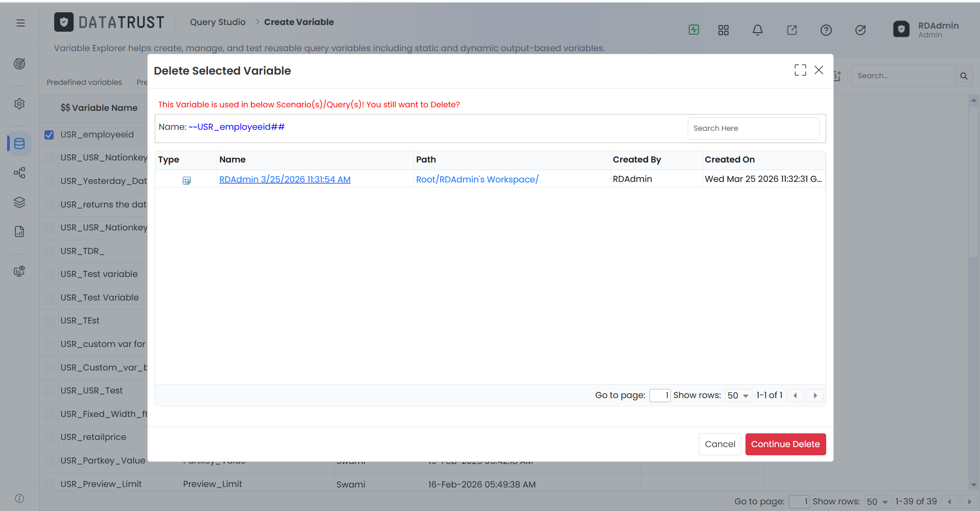
Task: Click the help question mark icon
Action: (826, 30)
